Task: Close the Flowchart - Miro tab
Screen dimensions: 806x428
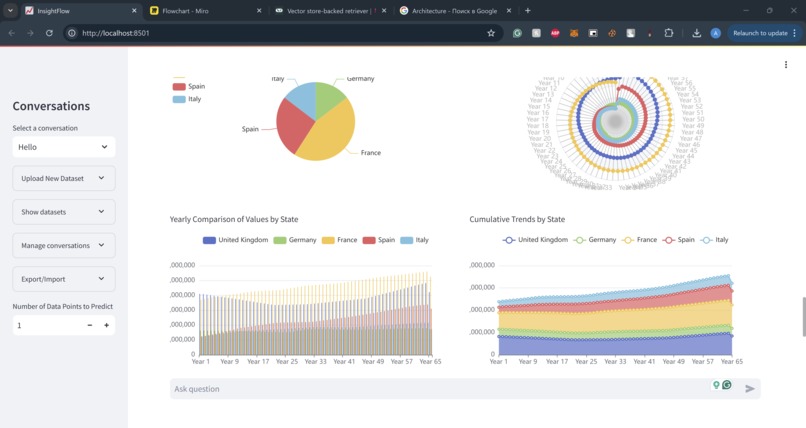Action: (x=259, y=10)
